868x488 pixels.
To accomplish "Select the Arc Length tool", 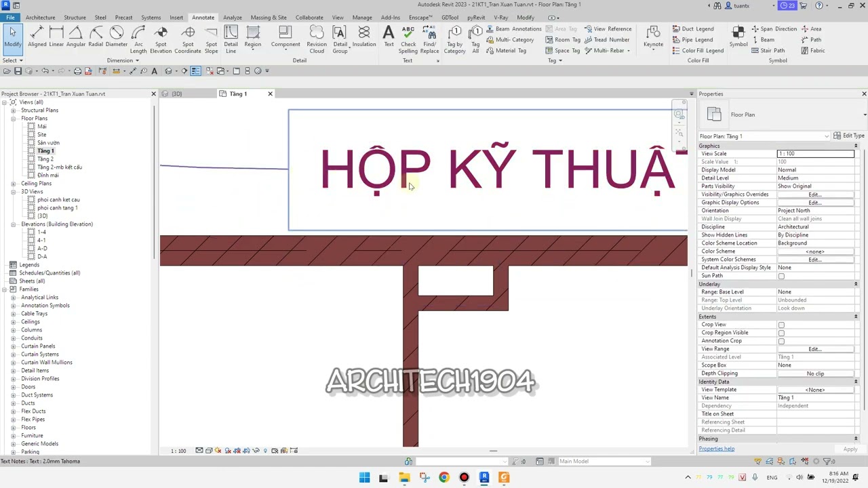I will 138,40.
